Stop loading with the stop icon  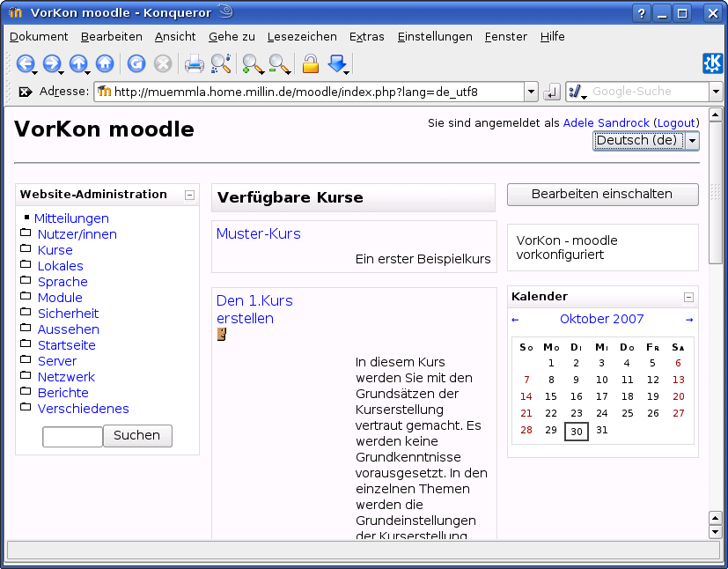tap(163, 63)
